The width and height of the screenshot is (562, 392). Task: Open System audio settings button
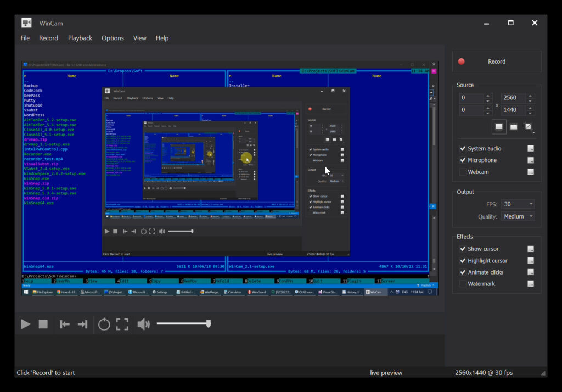coord(531,148)
